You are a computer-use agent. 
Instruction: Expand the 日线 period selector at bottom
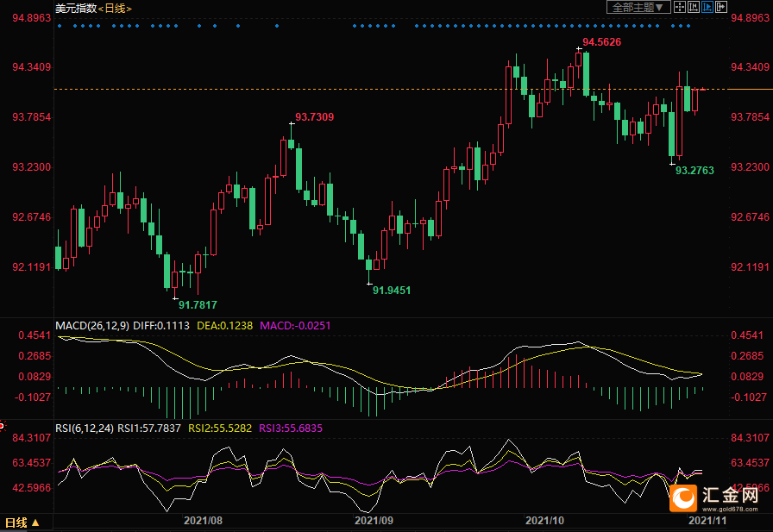(22, 523)
